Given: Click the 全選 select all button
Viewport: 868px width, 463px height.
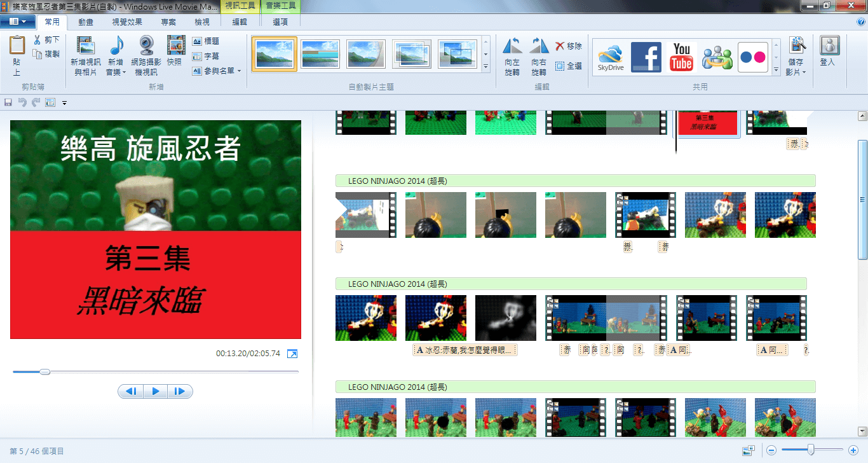Looking at the screenshot, I should 568,66.
